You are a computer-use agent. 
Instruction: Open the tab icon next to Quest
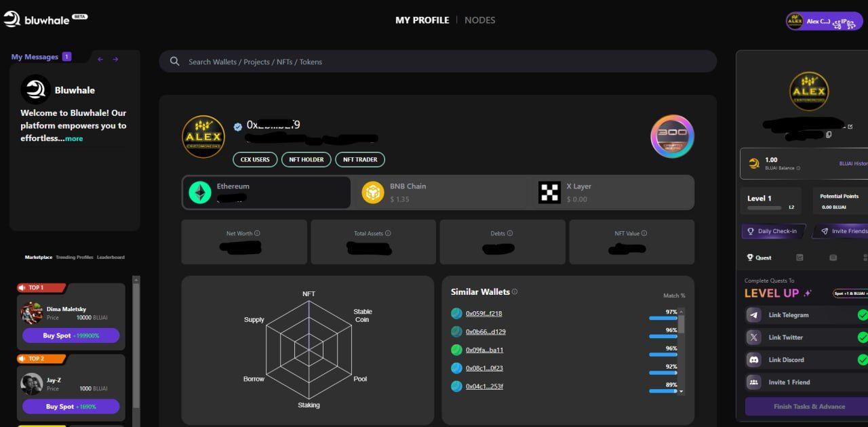[x=800, y=258]
